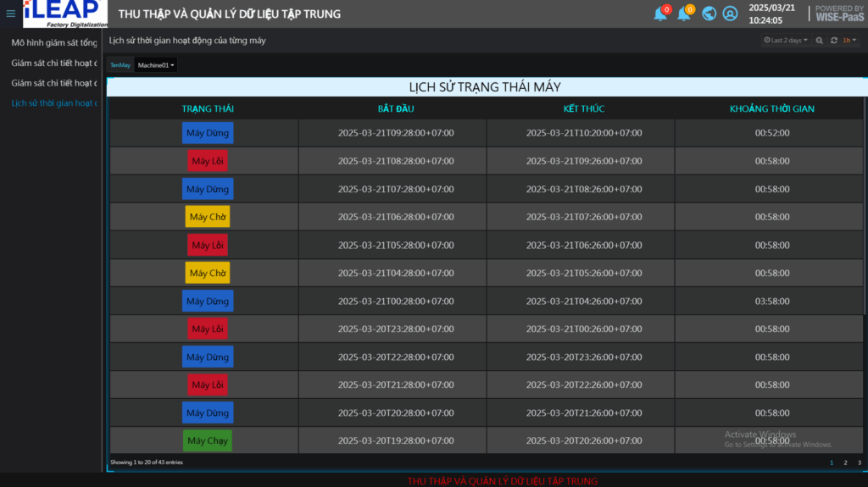Open the Machine01 selector dropdown

click(x=156, y=64)
